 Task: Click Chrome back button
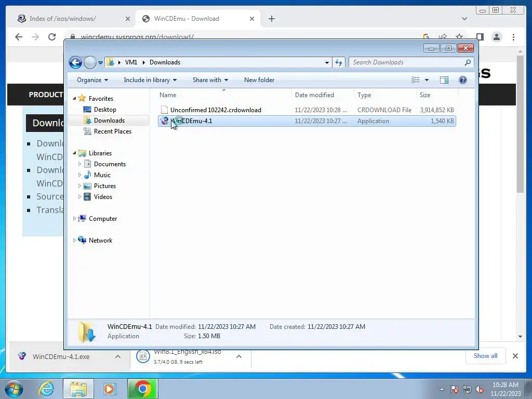[x=19, y=37]
